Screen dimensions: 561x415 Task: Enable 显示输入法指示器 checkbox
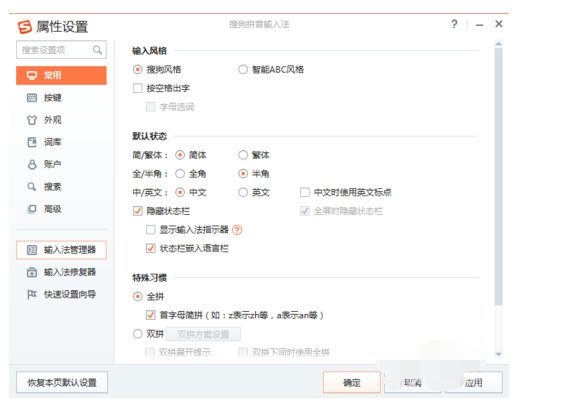[x=151, y=230]
